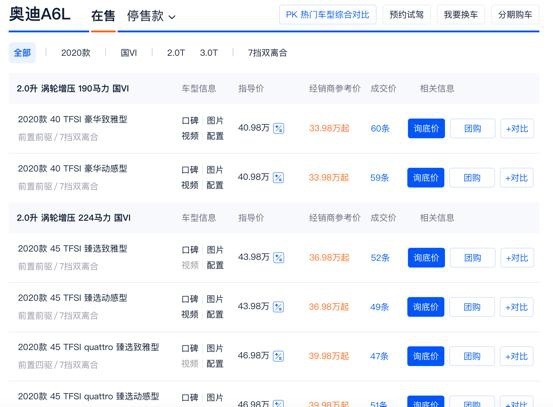
Task: Click 团购 for 45 TFSI 臻选动感型
Action: [x=472, y=307]
